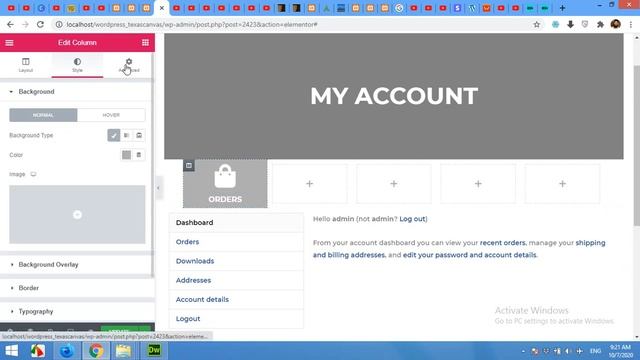Open the Chrome extensions puzzle menu
This screenshot has width=640, height=360.
600,24
